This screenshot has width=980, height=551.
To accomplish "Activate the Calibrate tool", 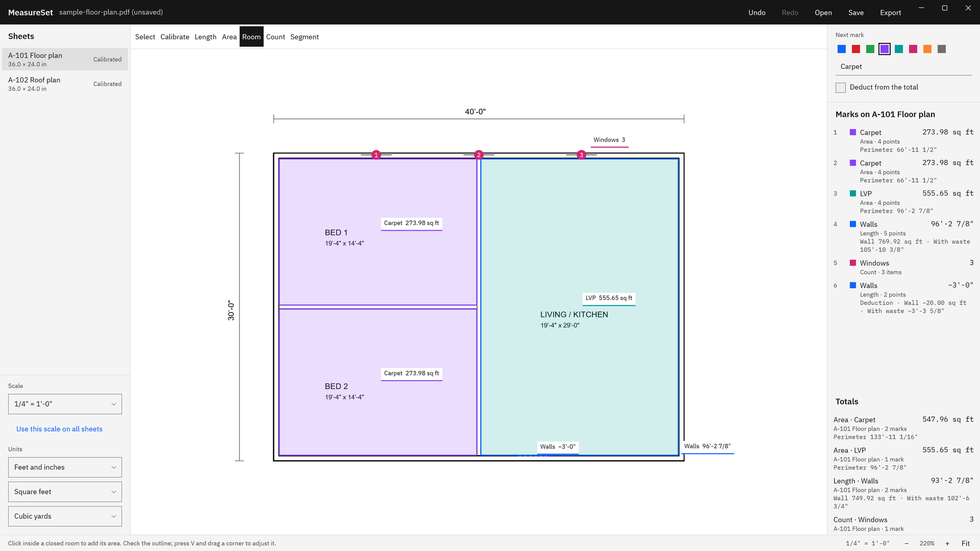I will click(175, 37).
